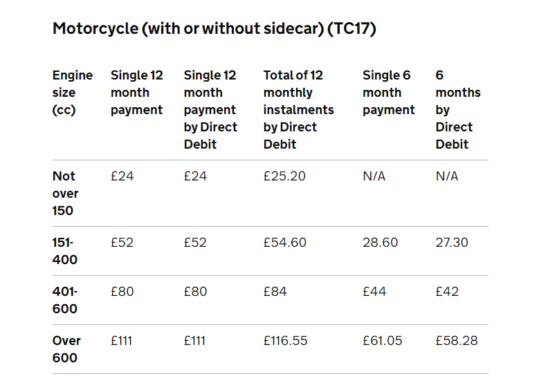Click the £54.60 total instalments value

point(284,243)
